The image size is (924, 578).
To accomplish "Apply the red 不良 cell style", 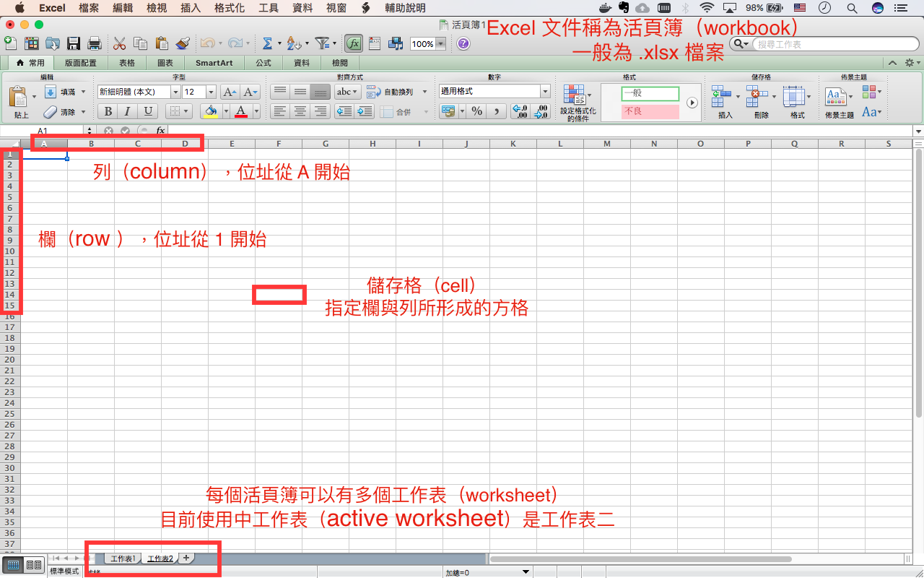I will click(649, 111).
